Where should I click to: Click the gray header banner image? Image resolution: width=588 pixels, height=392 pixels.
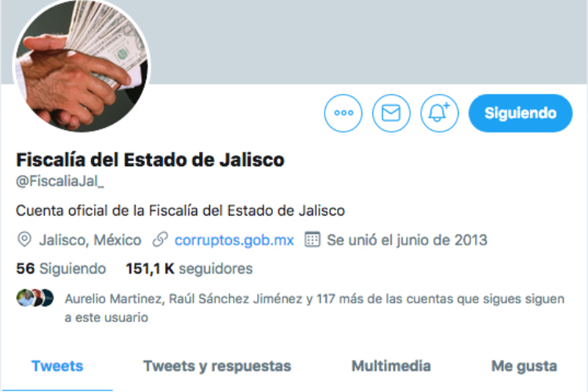368,42
